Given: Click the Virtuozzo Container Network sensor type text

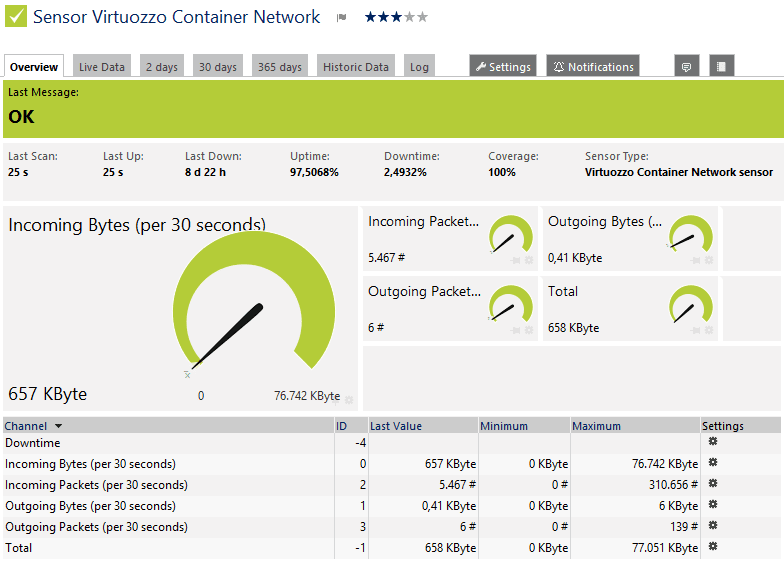Looking at the screenshot, I should coord(679,172).
